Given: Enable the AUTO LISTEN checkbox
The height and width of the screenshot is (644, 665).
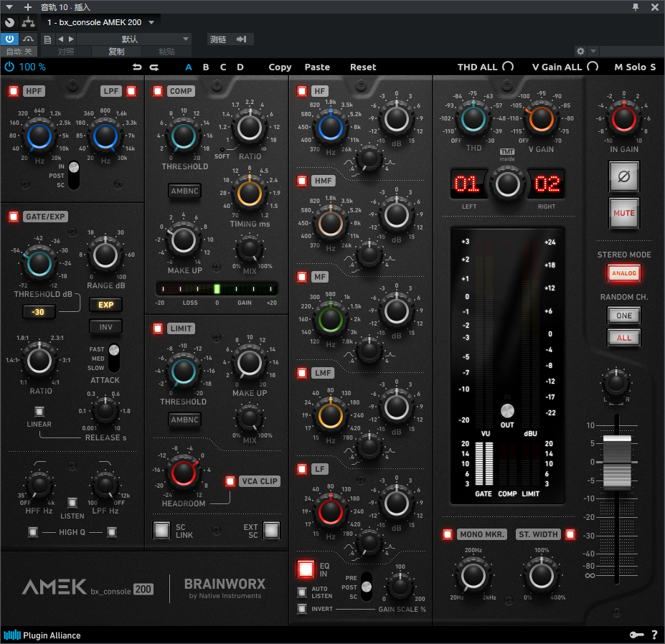Looking at the screenshot, I should 301,592.
